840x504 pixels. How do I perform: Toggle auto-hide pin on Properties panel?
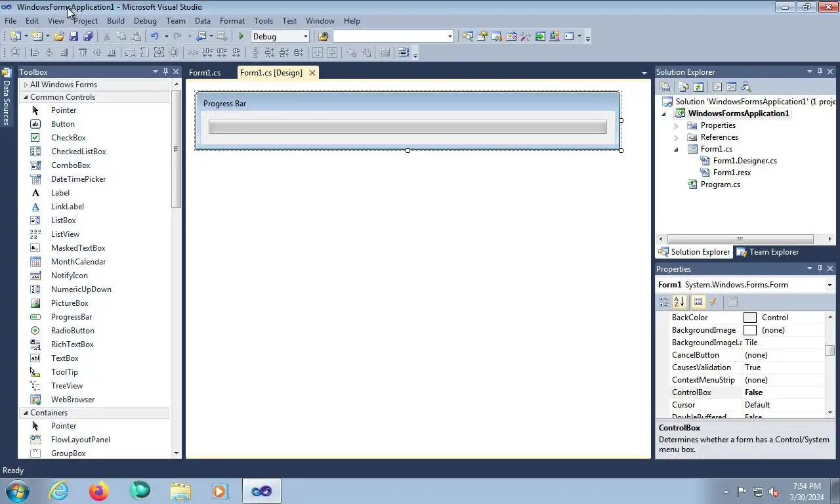tap(820, 268)
